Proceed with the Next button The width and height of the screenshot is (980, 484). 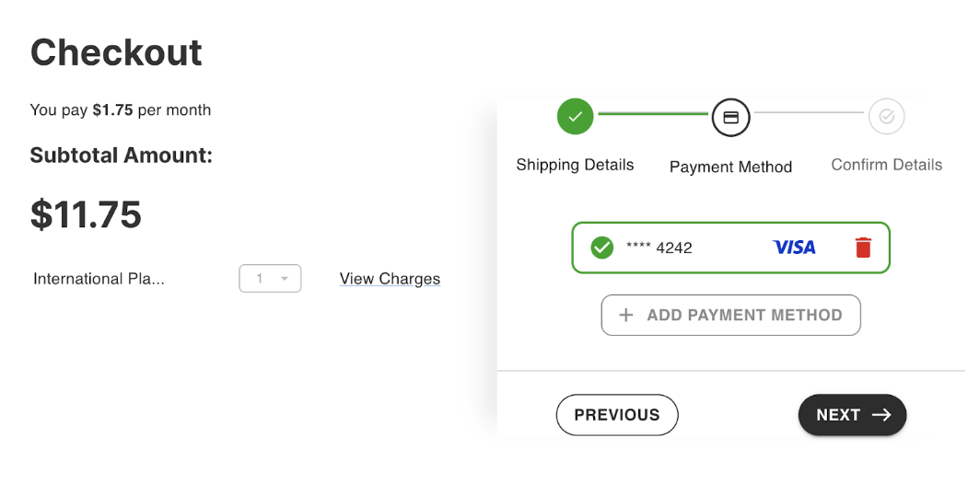[853, 415]
